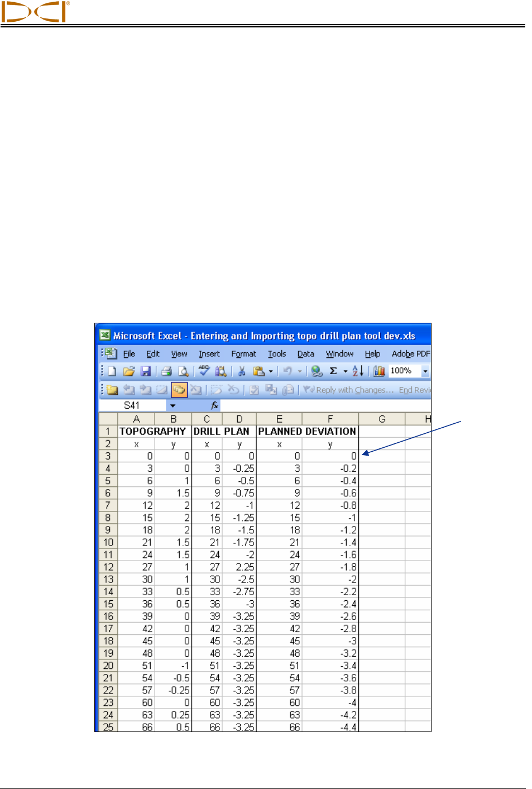This screenshot has height=789, width=532.
Task: Open Print Preview icon
Action: click(183, 371)
